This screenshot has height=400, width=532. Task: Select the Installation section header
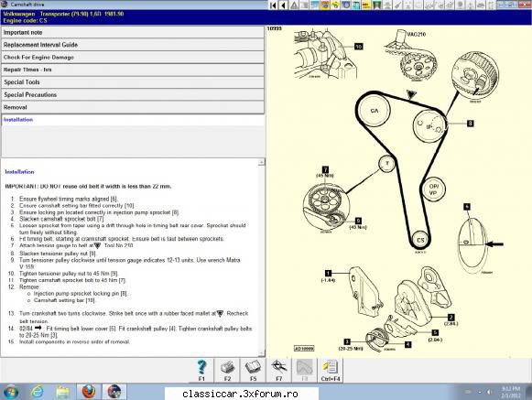[x=133, y=120]
